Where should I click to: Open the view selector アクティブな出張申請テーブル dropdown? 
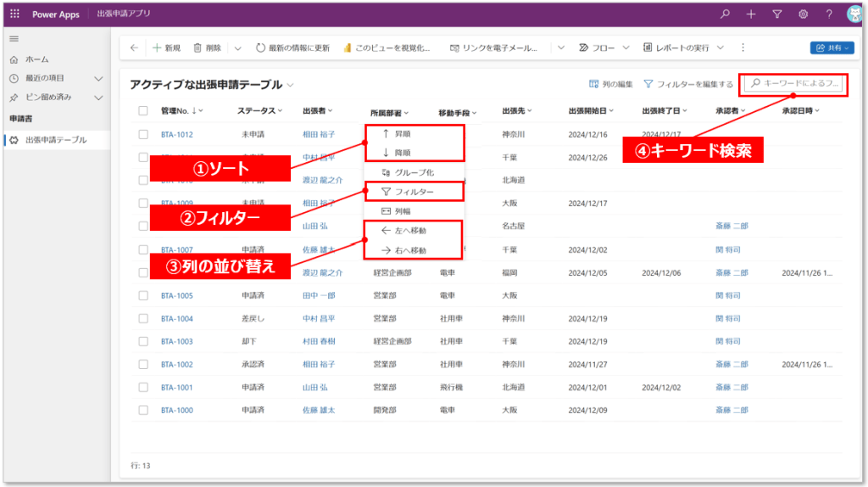(x=291, y=85)
